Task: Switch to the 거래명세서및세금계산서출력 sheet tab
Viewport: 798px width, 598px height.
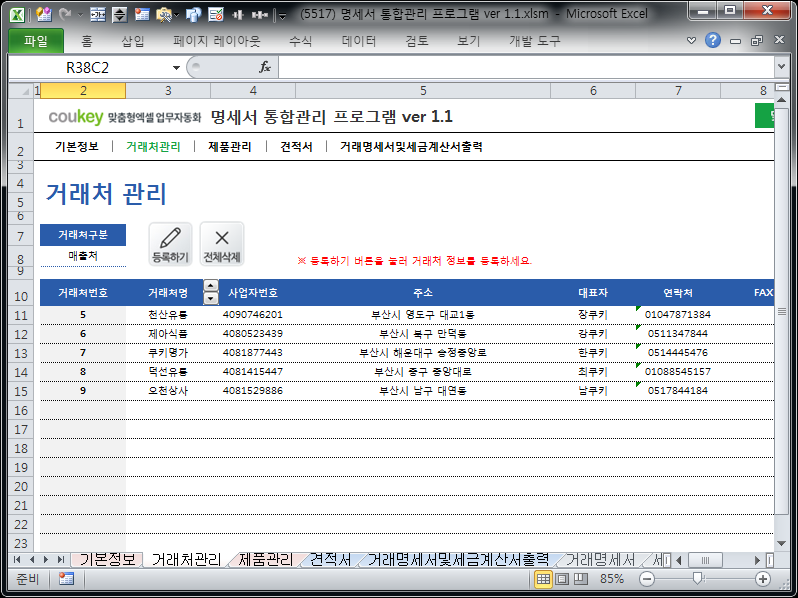Action: click(458, 560)
